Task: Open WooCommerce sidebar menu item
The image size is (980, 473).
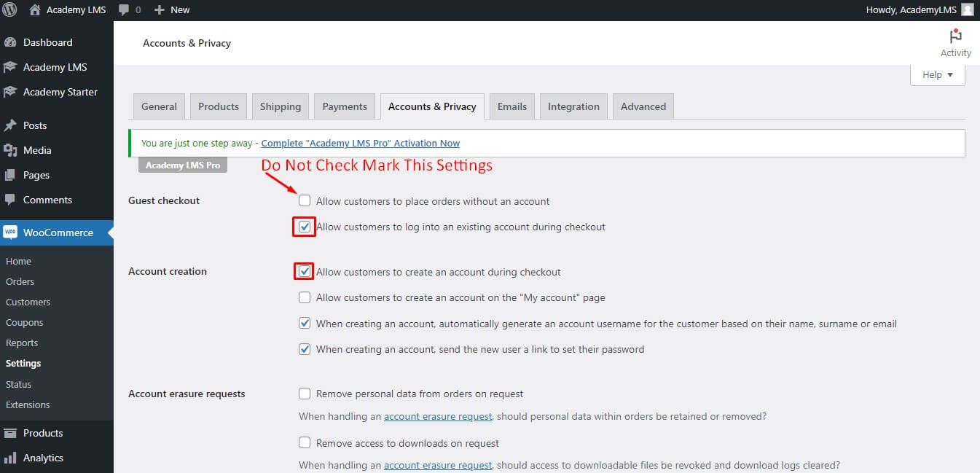Action: pos(57,232)
